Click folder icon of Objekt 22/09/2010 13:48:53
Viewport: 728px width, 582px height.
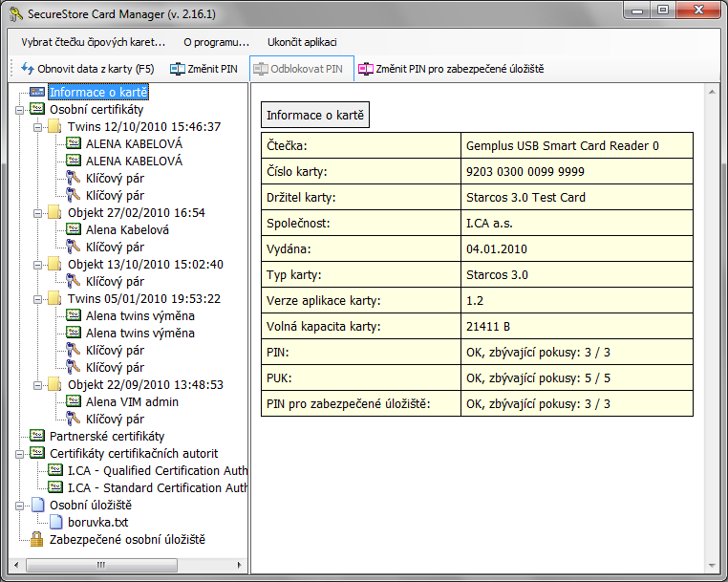click(54, 384)
